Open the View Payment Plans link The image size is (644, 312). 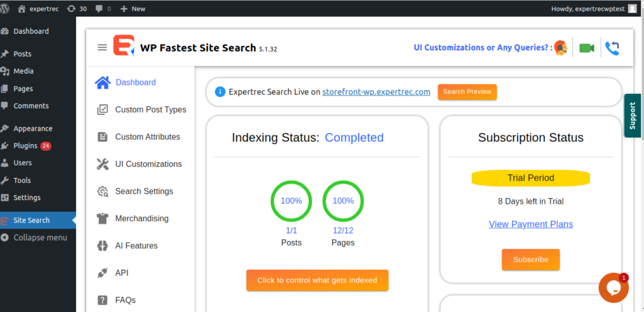[x=531, y=224]
